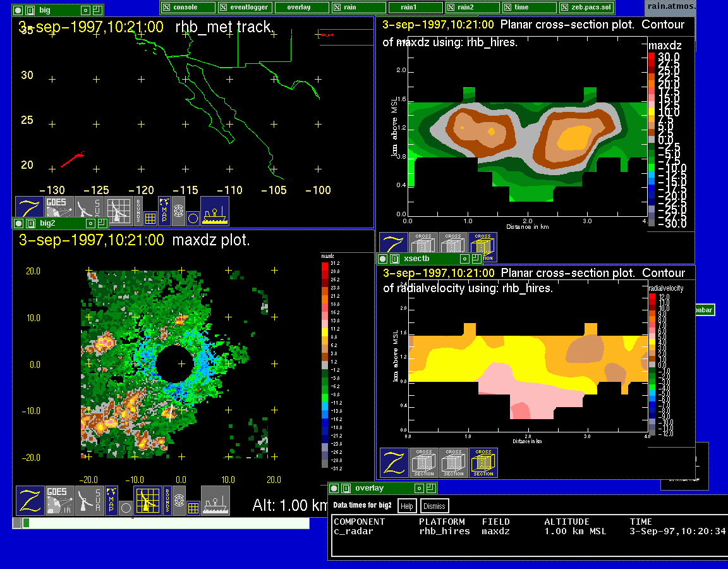Open the big2 window menu icon
Screen dimensions: 728x569
29,223
